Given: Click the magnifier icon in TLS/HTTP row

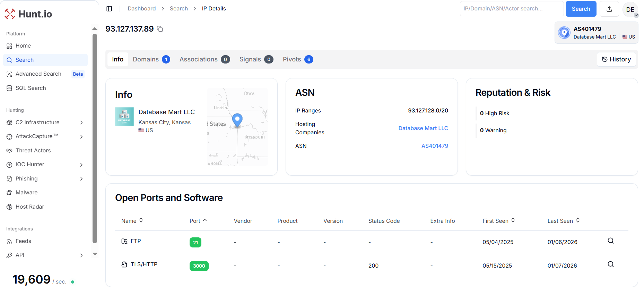Looking at the screenshot, I should [x=611, y=264].
